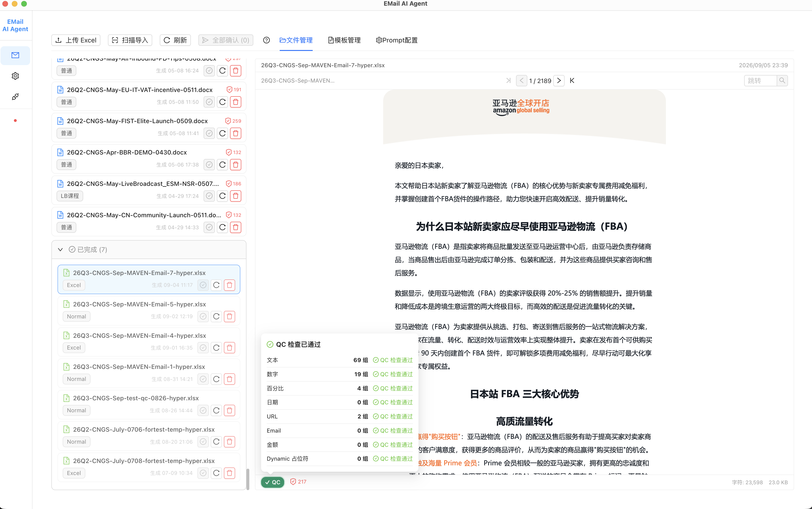
Task: Open settings gear in left sidebar
Action: tap(15, 76)
